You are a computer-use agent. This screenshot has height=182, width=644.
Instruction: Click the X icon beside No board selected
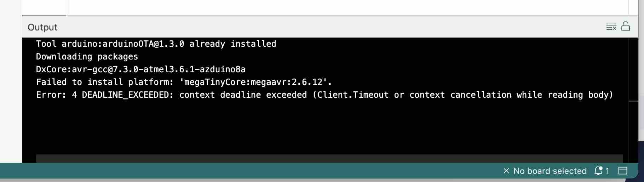click(506, 171)
